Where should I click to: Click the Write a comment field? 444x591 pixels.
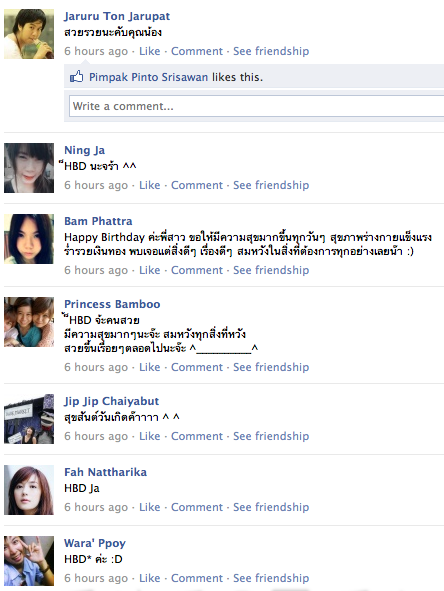tap(256, 106)
